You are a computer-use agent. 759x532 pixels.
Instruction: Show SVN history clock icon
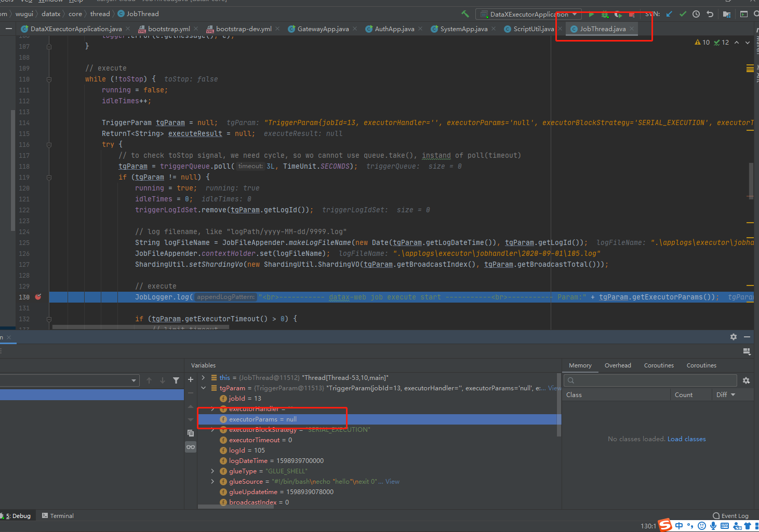(696, 14)
